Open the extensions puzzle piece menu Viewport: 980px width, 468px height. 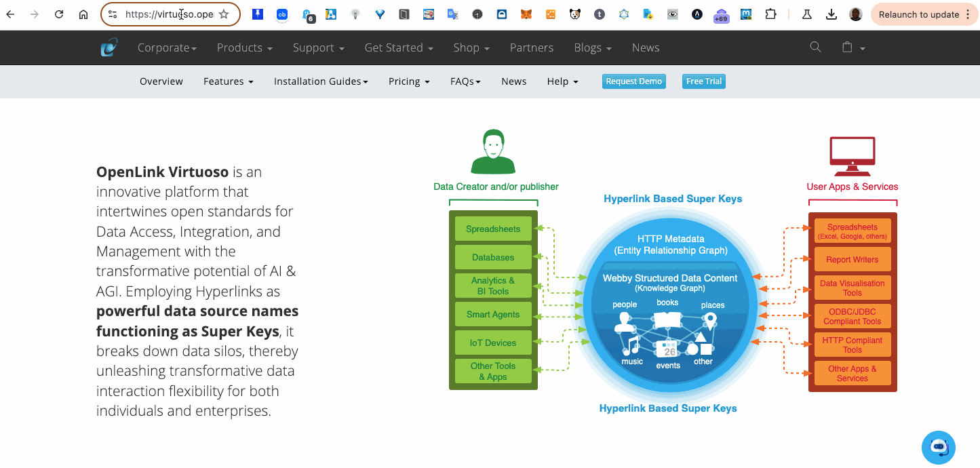[770, 14]
